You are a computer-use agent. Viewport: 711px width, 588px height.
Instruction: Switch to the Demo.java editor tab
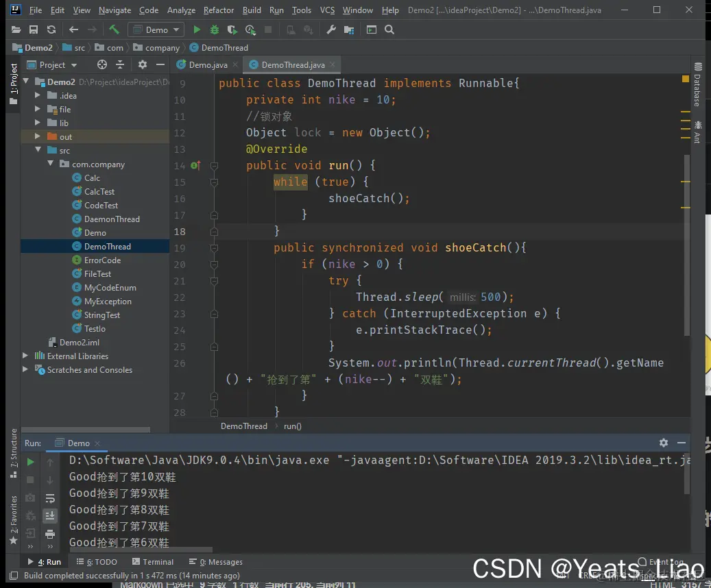[207, 65]
